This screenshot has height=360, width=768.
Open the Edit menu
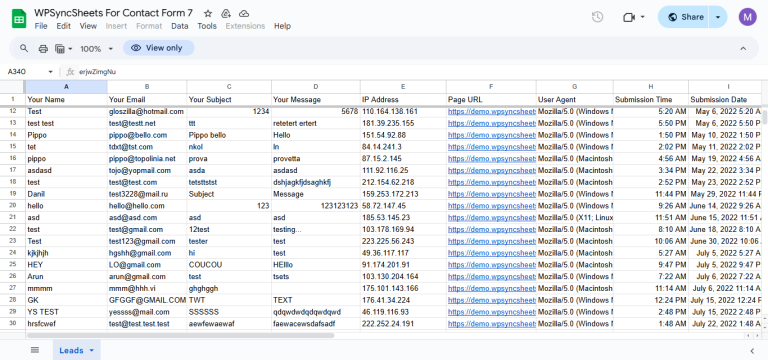tap(64, 26)
